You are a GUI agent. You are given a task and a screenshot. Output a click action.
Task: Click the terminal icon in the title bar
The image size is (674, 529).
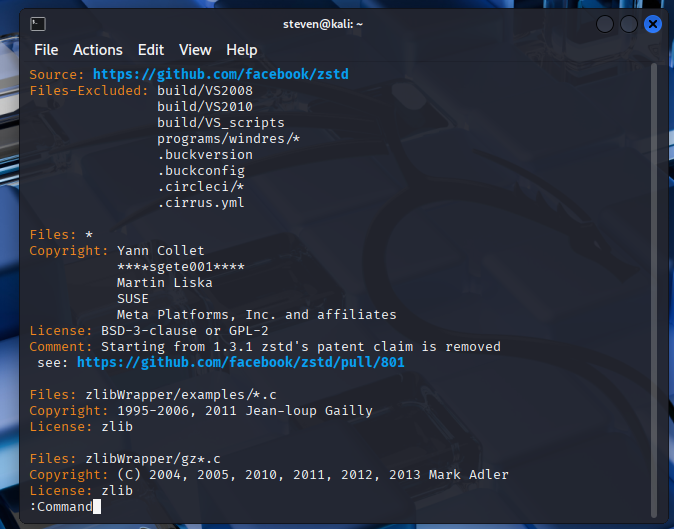(38, 23)
